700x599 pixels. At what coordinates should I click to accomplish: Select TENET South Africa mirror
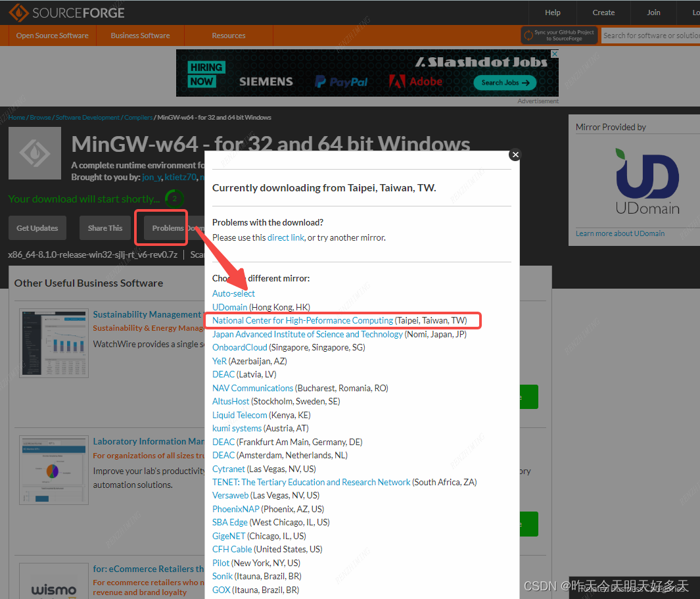tap(311, 483)
